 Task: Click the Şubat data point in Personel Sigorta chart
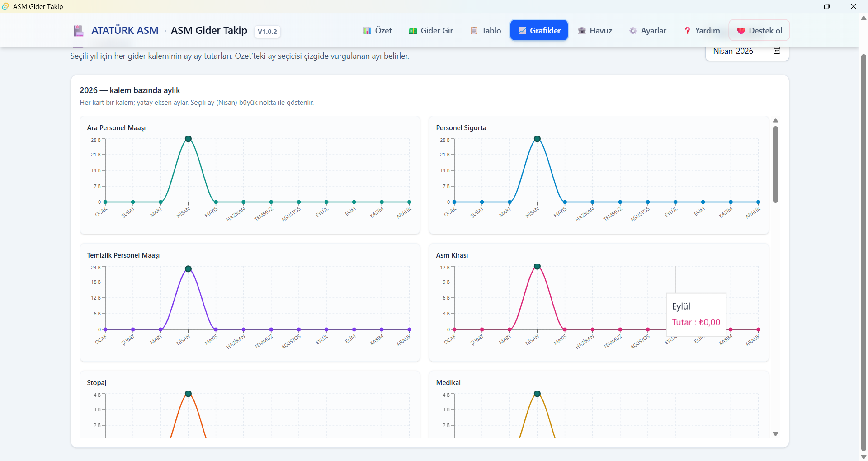482,202
